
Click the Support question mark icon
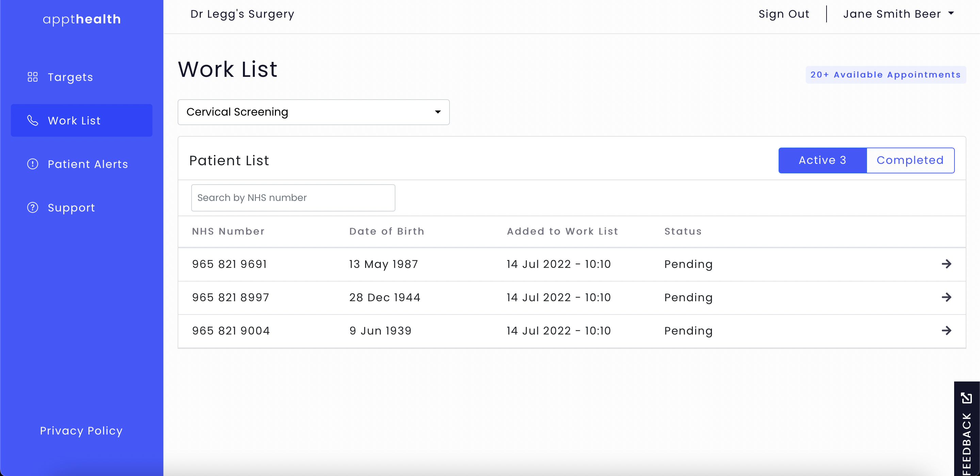pos(33,208)
